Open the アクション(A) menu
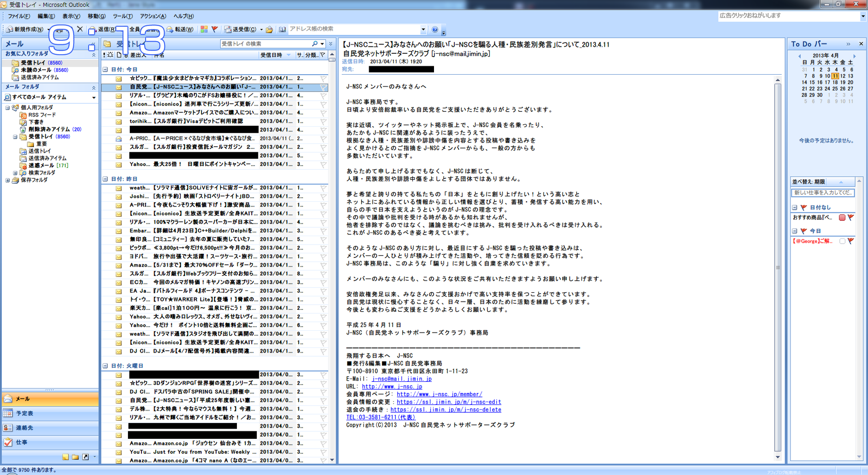868x475 pixels. [153, 16]
